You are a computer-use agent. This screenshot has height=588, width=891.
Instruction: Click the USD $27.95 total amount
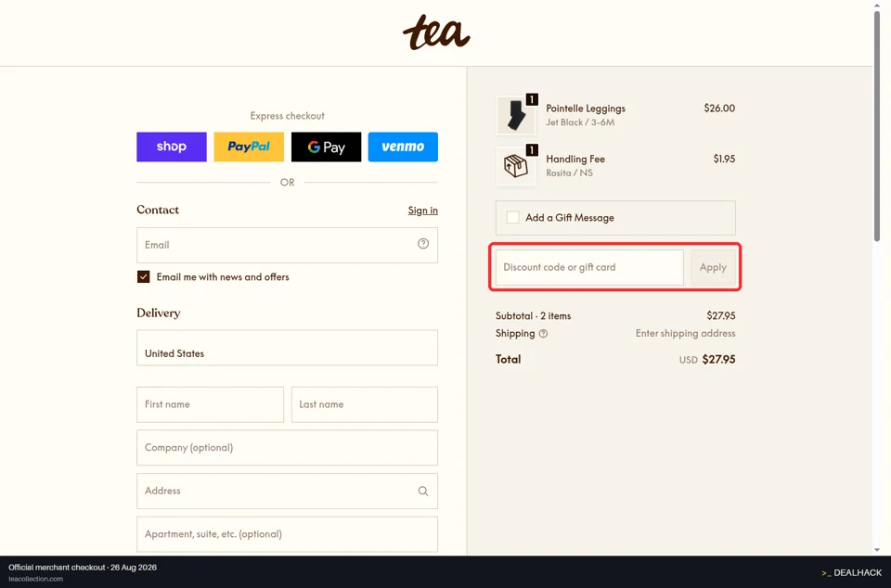pos(707,359)
